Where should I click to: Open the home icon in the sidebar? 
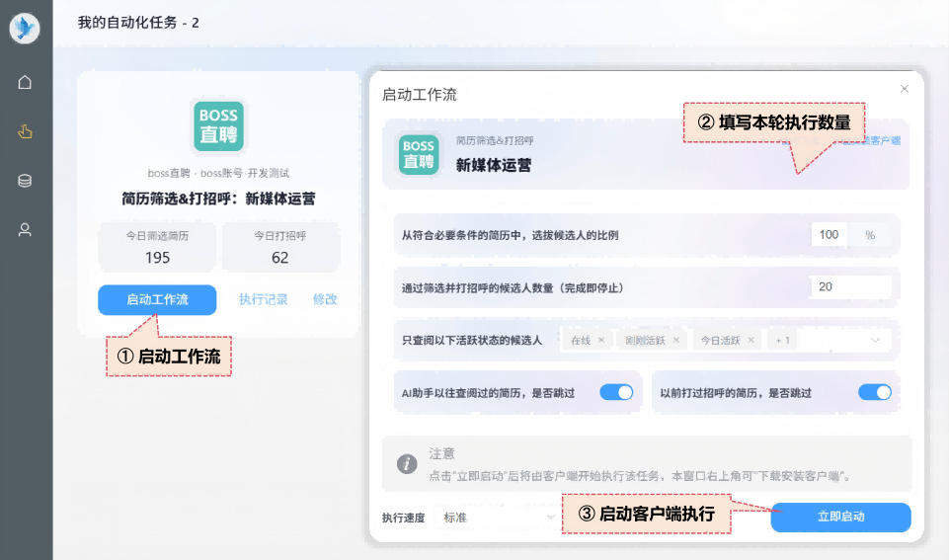coord(26,82)
